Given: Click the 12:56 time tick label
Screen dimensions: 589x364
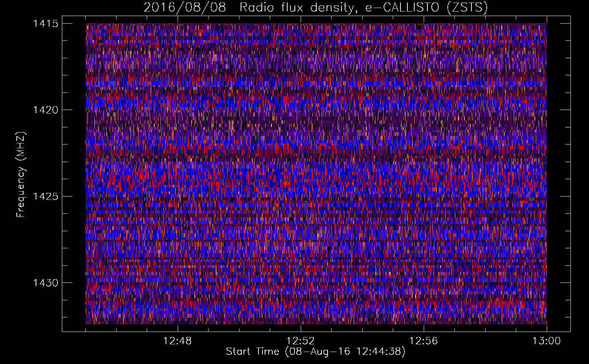Looking at the screenshot, I should pos(424,341).
